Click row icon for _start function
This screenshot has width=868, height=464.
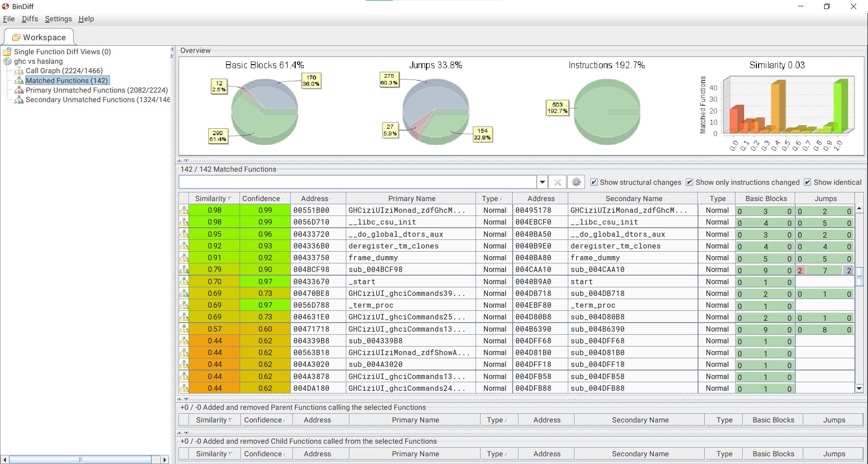[x=184, y=281]
